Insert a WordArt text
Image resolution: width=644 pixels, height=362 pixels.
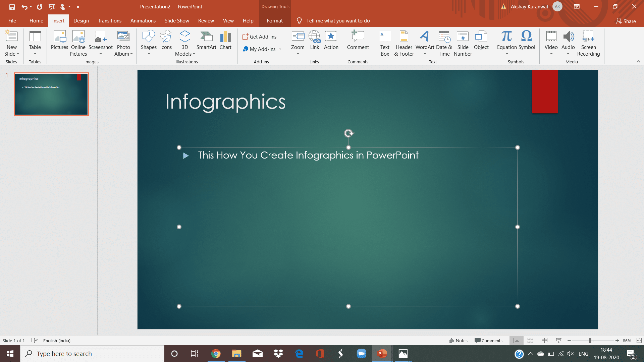(425, 40)
